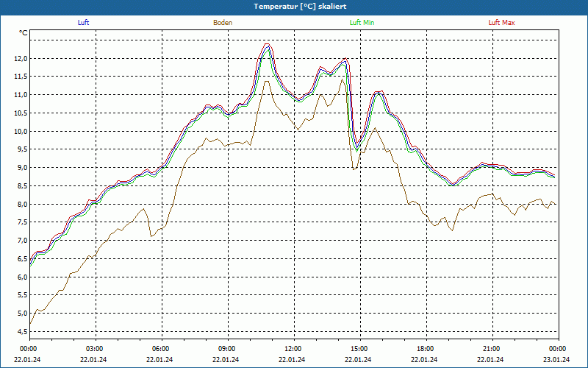
Task: Click the 4,5 value on the y-axis
Action: point(23,331)
